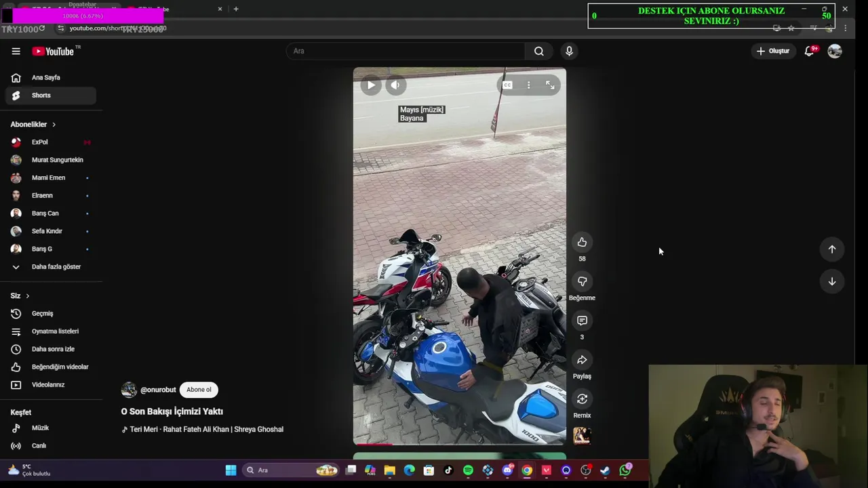The height and width of the screenshot is (488, 868).
Task: Click the Abone ol subscribe button
Action: (x=199, y=390)
